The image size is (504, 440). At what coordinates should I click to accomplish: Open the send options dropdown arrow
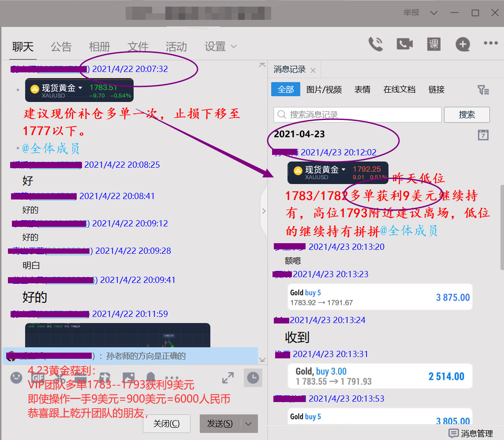[x=249, y=424]
